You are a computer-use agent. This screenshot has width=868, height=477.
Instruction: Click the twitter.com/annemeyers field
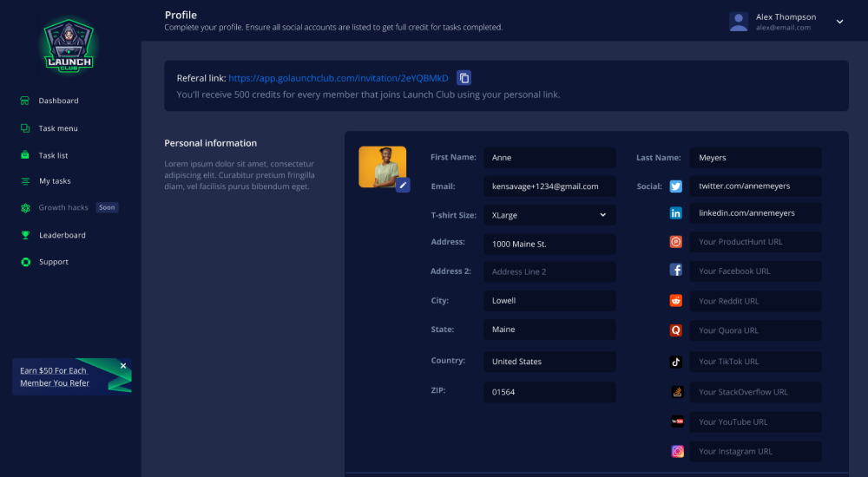755,186
